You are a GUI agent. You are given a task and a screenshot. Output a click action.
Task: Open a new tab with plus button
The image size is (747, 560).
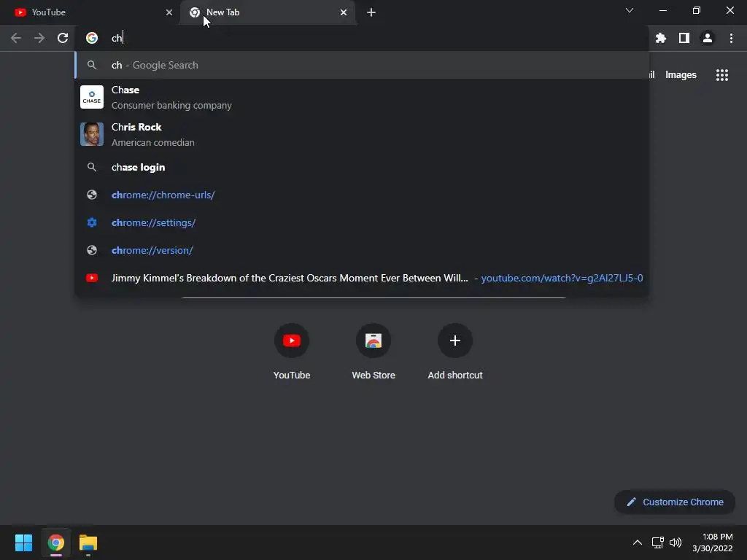click(x=371, y=12)
